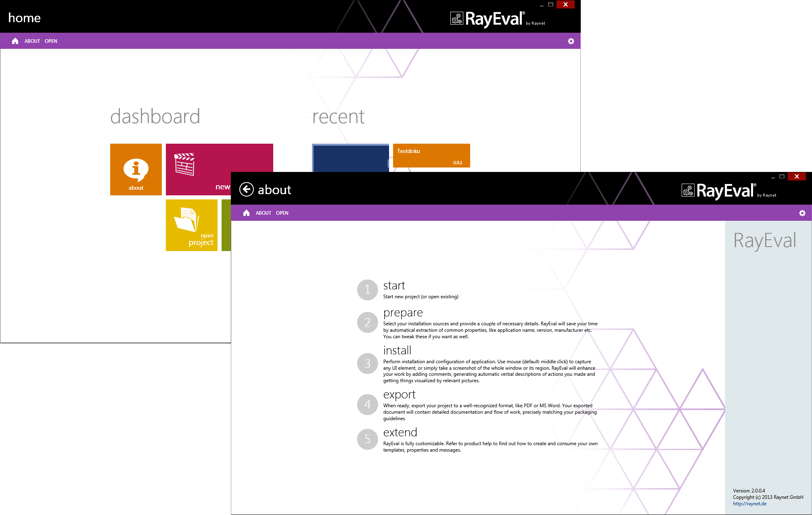
Task: Select OPEN in the about window's menu bar
Action: pyautogui.click(x=282, y=213)
